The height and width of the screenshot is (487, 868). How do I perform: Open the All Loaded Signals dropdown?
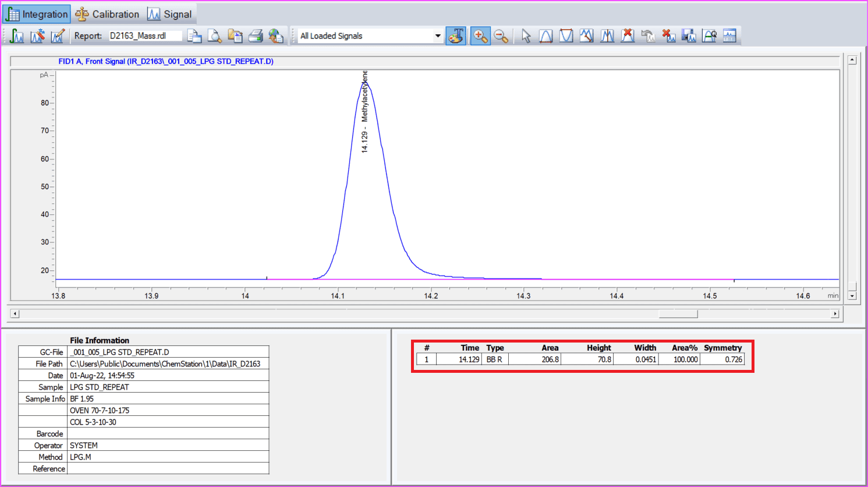(x=367, y=36)
